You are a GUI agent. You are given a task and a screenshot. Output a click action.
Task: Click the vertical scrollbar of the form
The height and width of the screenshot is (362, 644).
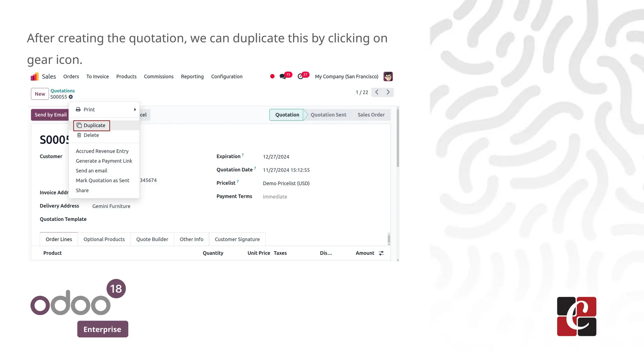[x=398, y=138]
